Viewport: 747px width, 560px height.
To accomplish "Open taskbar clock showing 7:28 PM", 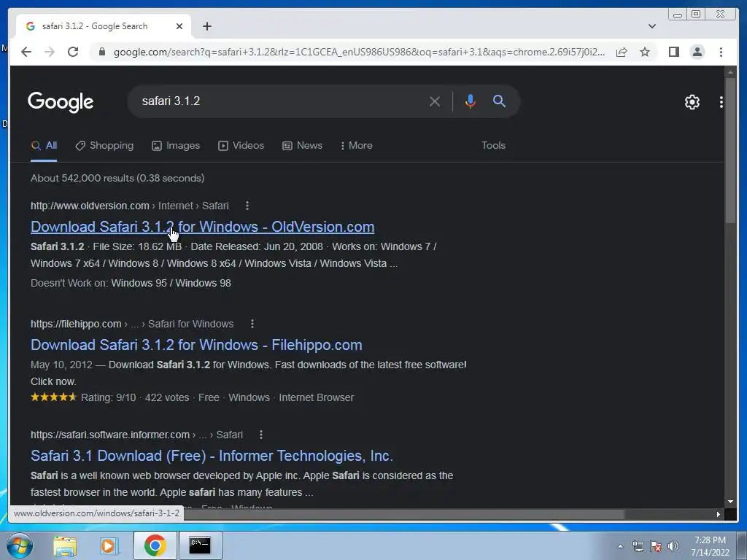I will 710,546.
